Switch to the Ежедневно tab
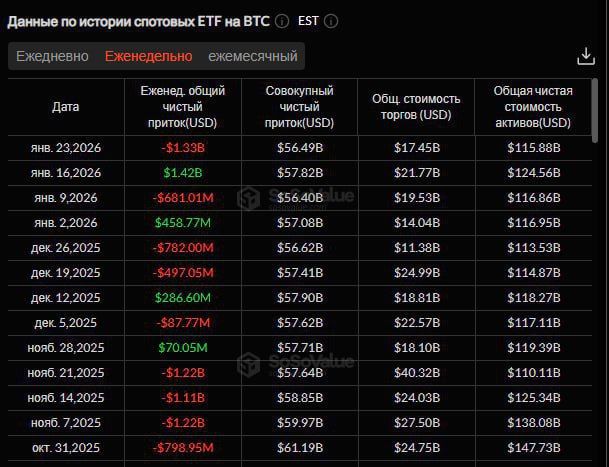609x467 pixels. 53,56
